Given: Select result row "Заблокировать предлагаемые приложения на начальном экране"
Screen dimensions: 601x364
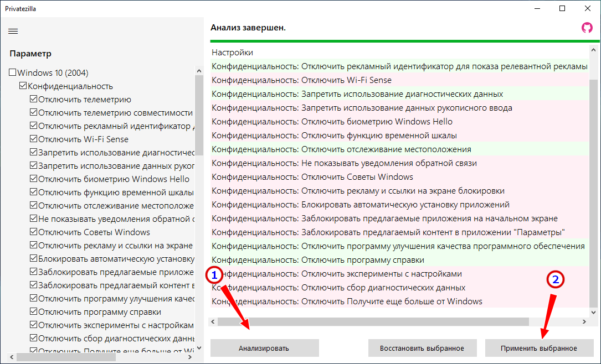Looking at the screenshot, I should 399,218.
